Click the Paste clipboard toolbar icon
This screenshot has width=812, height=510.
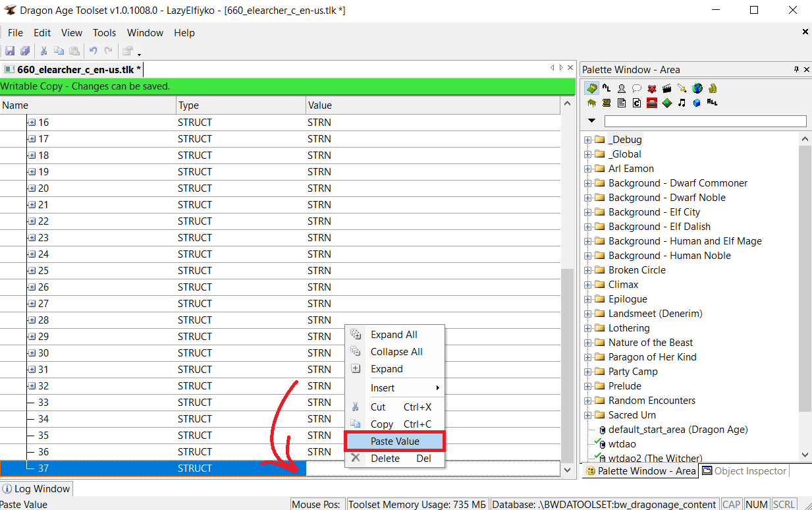[x=74, y=51]
